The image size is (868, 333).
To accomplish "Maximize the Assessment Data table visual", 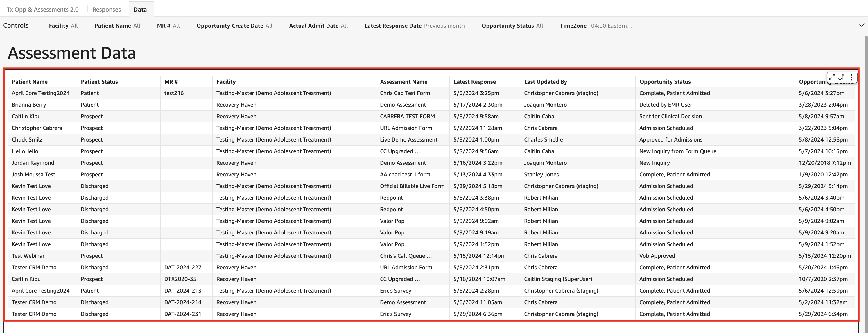I will click(832, 77).
